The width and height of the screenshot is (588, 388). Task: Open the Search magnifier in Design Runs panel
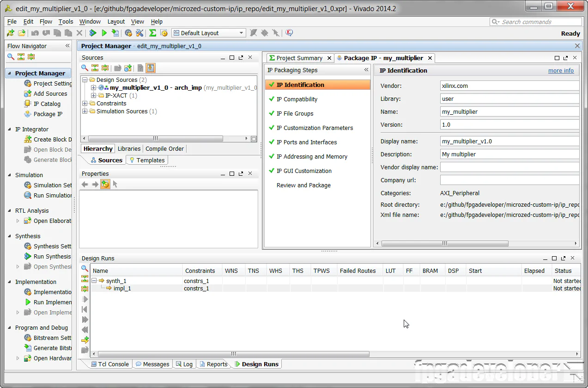coord(85,269)
